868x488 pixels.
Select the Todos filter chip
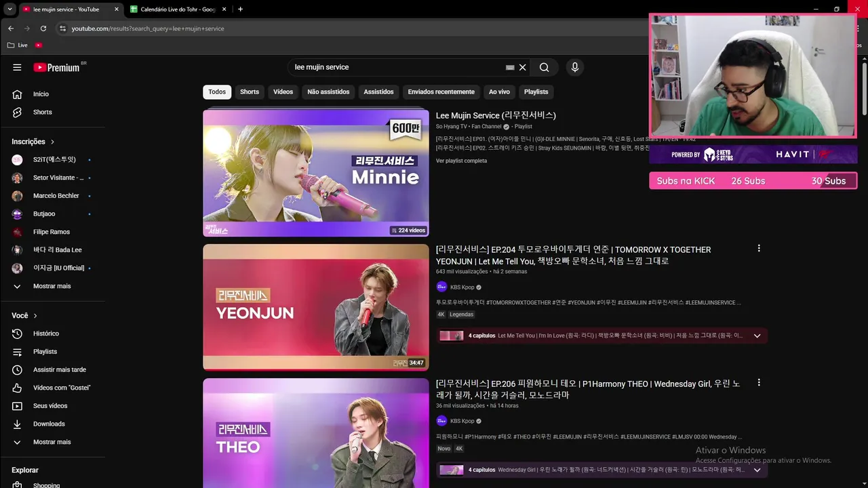pos(217,92)
